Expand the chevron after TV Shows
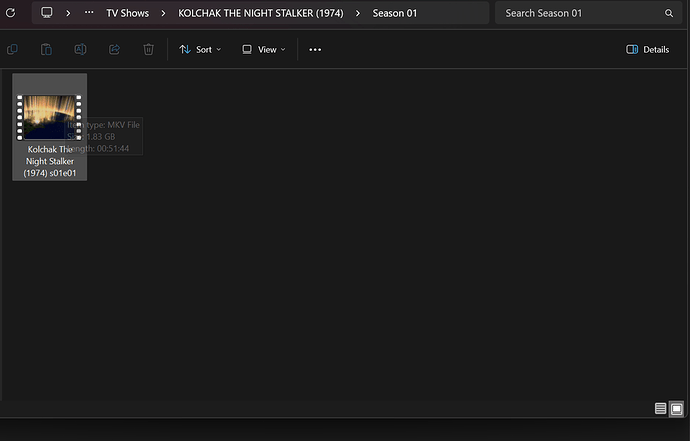This screenshot has height=441, width=690. pyautogui.click(x=163, y=13)
